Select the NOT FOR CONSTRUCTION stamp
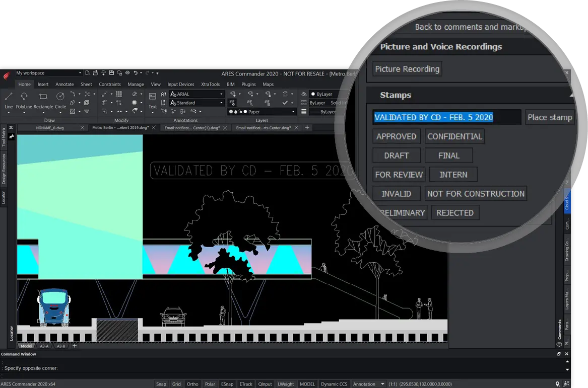Image resolution: width=588 pixels, height=388 pixels. 476,194
